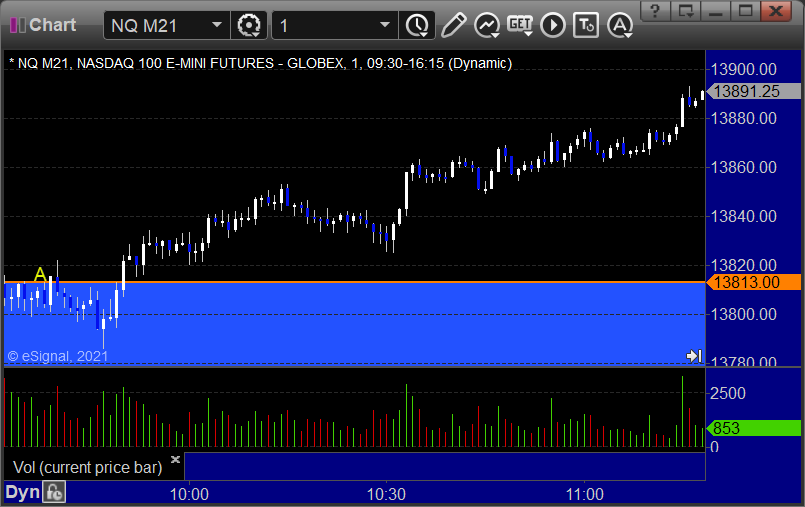Click the scroll-to-latest-bar arrow icon
805x507 pixels.
(x=694, y=356)
